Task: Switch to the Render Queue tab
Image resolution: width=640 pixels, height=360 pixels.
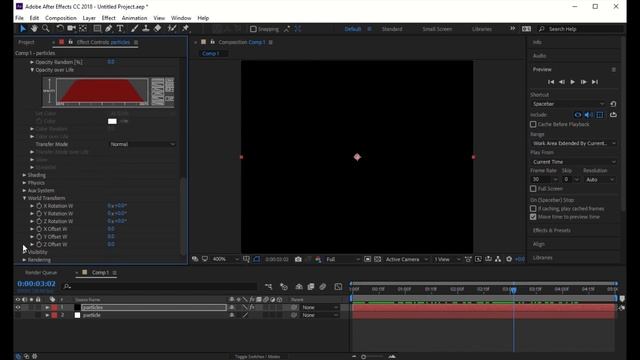Action: tap(41, 273)
